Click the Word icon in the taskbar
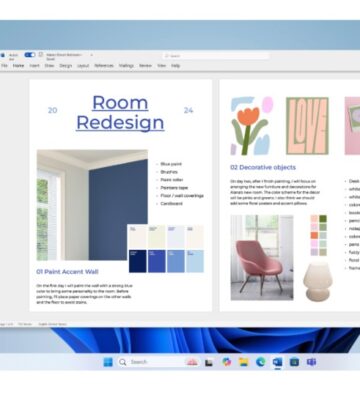360x403 pixels. pyautogui.click(x=277, y=362)
